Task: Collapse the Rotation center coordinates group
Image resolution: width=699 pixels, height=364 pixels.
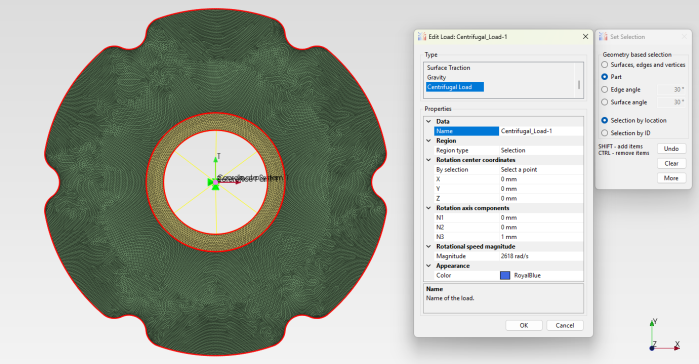Action: coord(428,160)
